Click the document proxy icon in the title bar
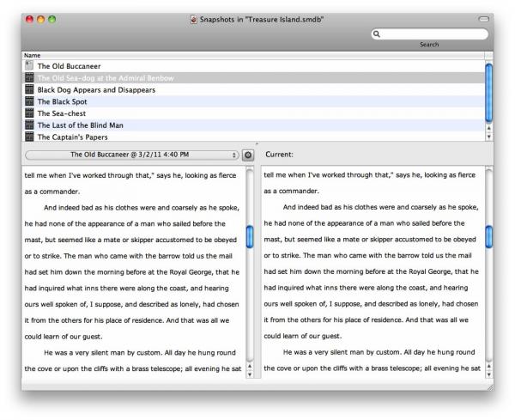515x420 pixels. click(194, 20)
